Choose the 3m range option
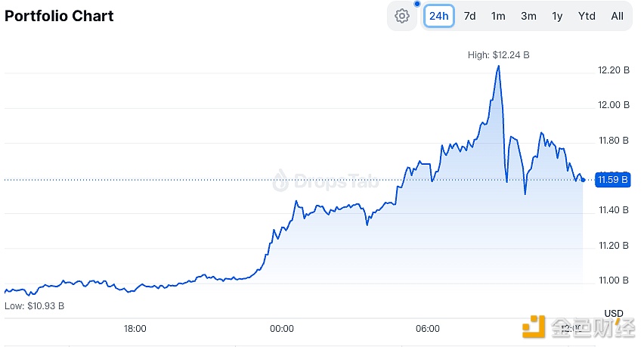 pyautogui.click(x=528, y=16)
